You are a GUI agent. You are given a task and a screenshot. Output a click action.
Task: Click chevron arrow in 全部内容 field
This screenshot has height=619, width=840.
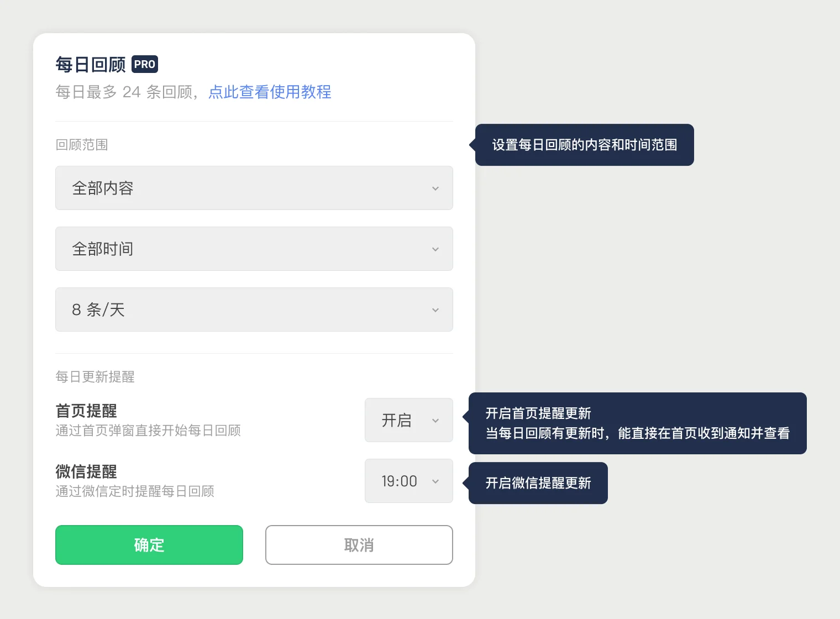[x=435, y=188]
